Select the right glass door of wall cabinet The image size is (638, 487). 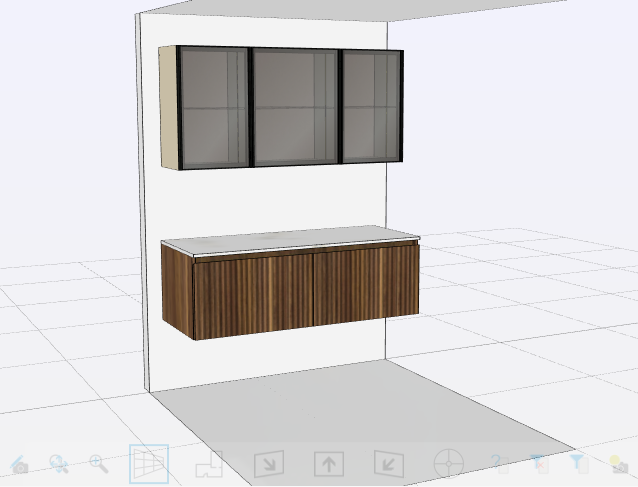click(371, 105)
